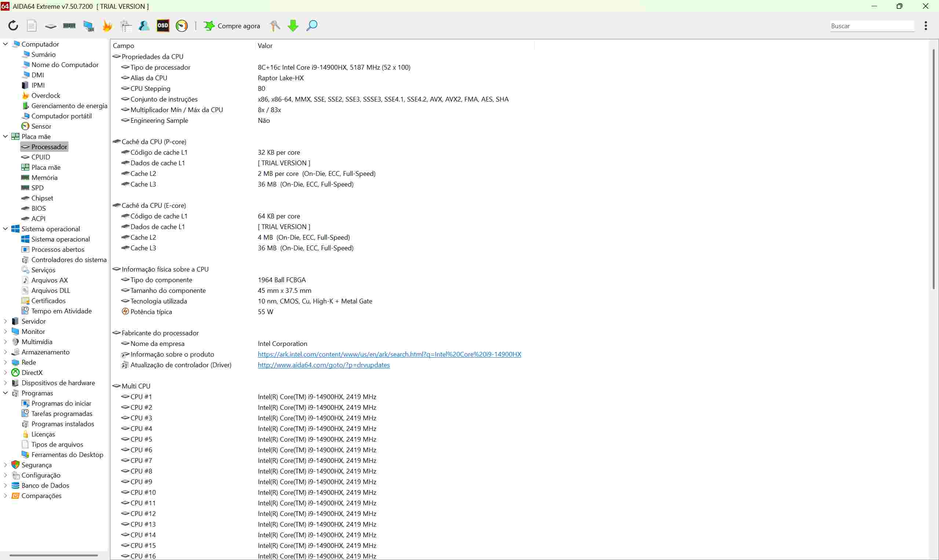Open the three-dot options menu
Screen dimensions: 939x560
925,26
